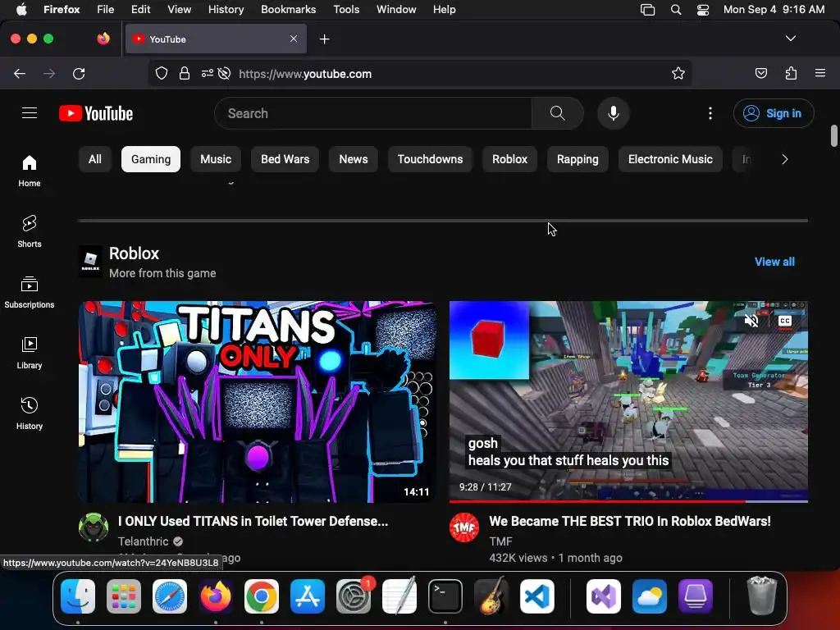Click blocked autoplay icon in address bar
The height and width of the screenshot is (630, 840).
(225, 73)
